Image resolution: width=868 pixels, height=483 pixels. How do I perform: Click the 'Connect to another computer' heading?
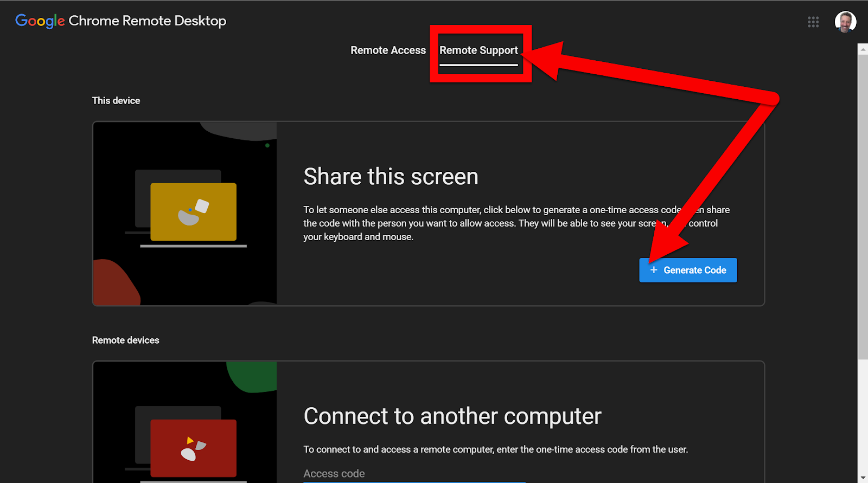(x=452, y=416)
